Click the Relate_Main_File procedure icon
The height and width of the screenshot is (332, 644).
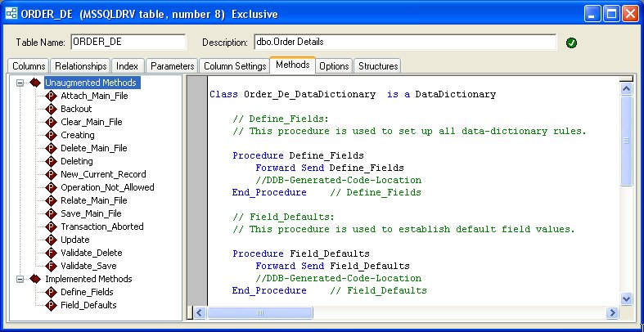pos(51,200)
